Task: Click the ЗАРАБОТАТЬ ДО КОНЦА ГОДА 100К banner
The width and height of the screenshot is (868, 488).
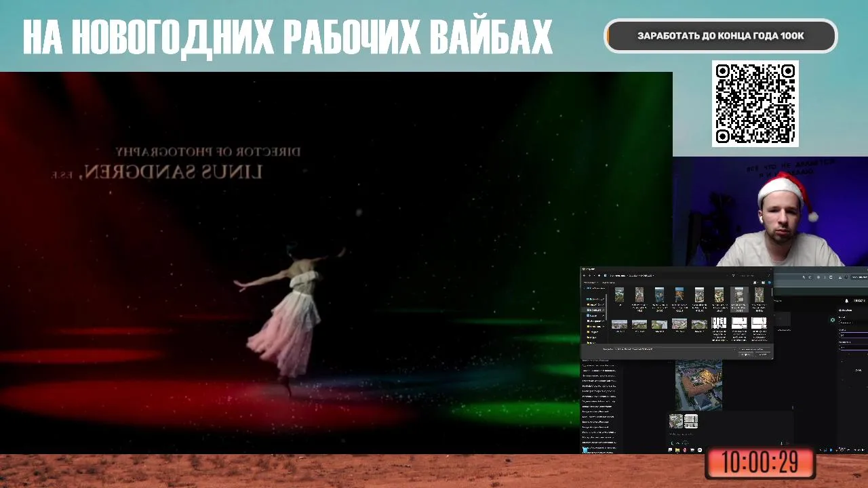Action: click(x=721, y=36)
